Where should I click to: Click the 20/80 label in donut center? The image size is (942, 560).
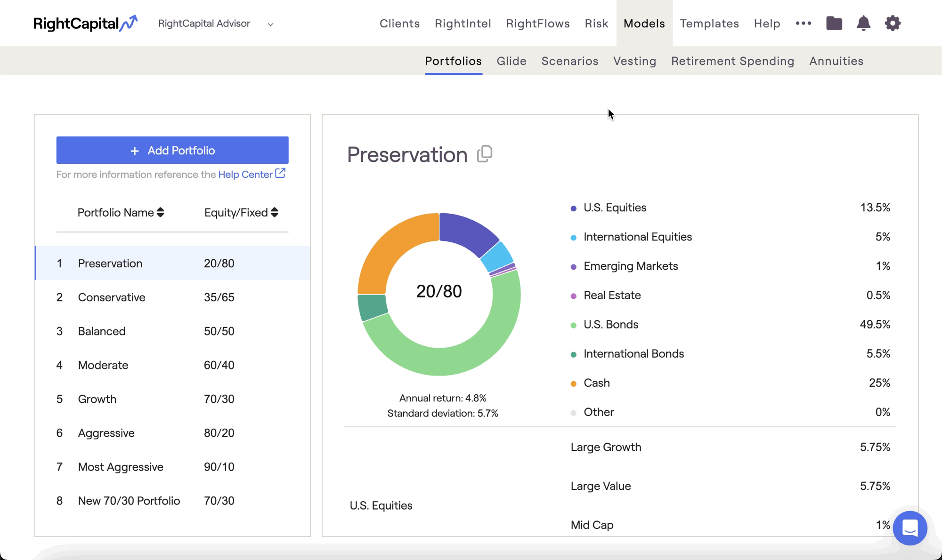(439, 291)
